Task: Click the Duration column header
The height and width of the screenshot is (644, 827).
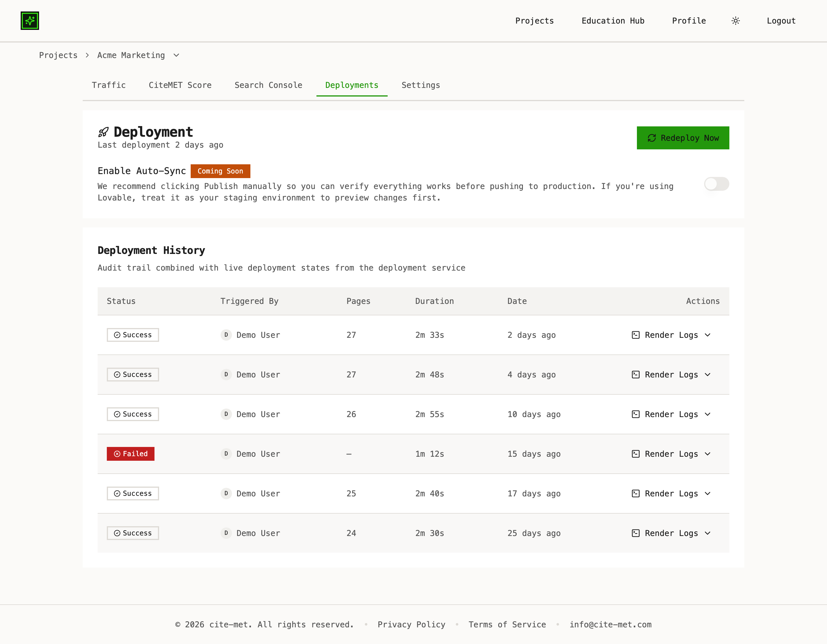Action: (434, 301)
